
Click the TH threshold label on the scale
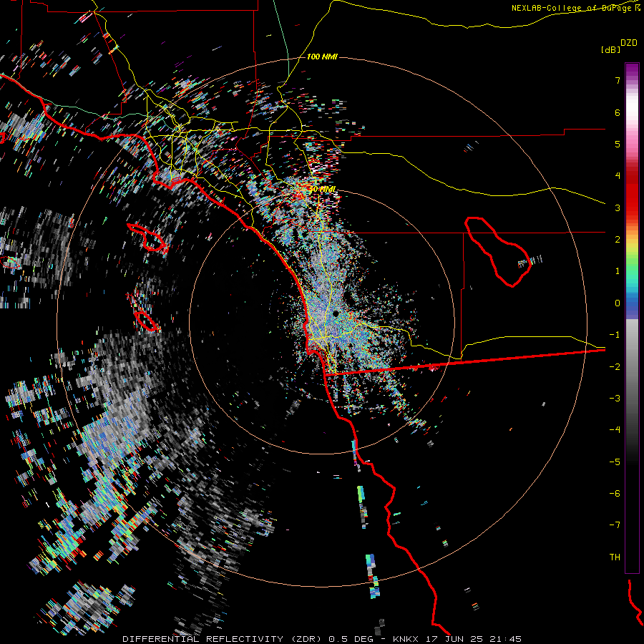(615, 557)
